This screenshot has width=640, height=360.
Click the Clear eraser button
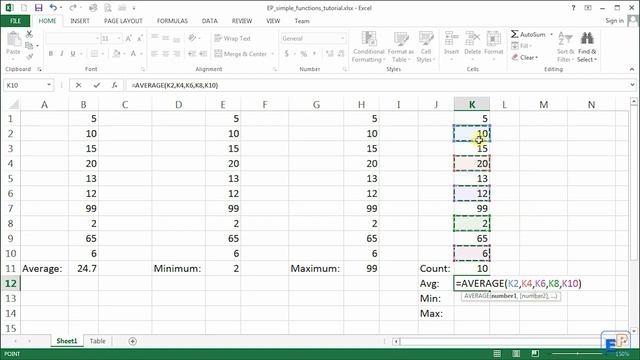coord(525,58)
